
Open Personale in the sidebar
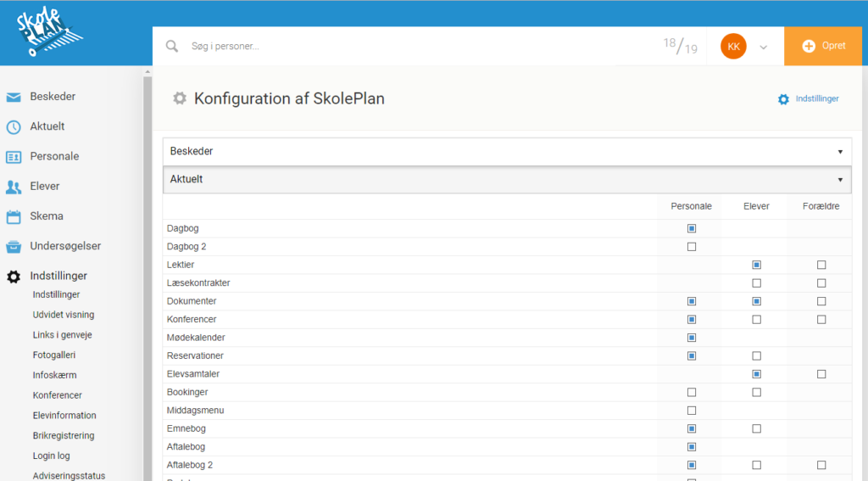click(54, 156)
